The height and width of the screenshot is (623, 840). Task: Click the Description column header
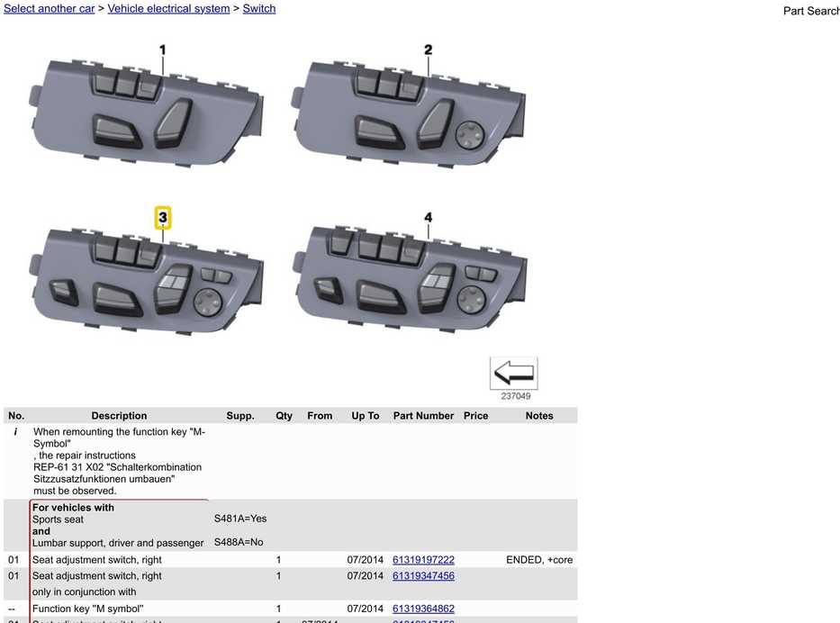pyautogui.click(x=119, y=416)
